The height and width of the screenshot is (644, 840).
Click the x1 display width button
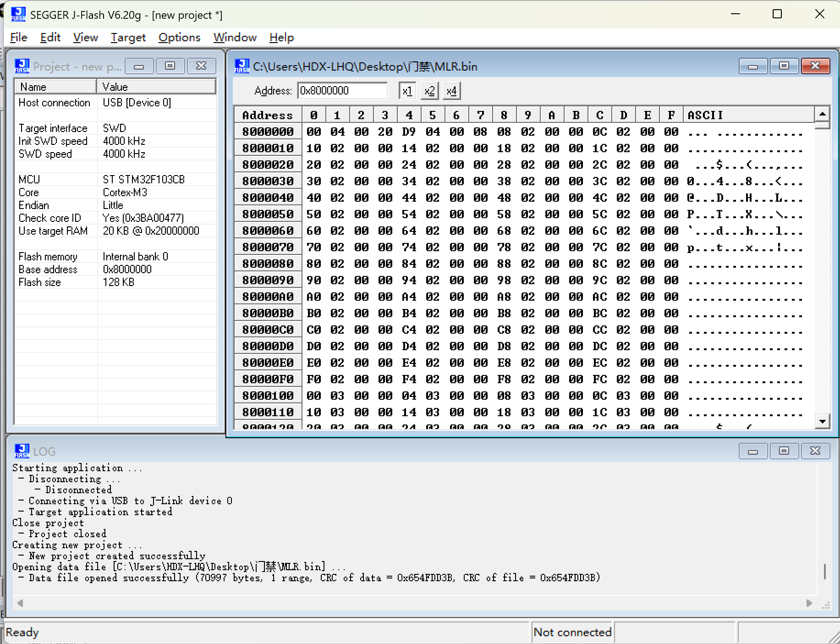click(407, 91)
